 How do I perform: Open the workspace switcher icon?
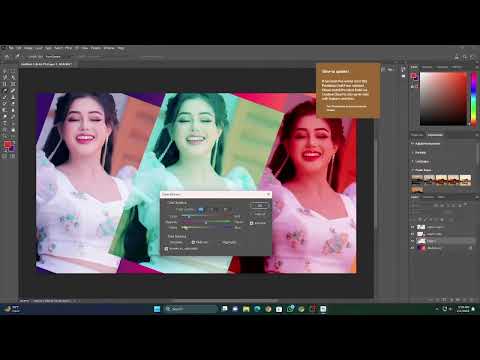(473, 57)
